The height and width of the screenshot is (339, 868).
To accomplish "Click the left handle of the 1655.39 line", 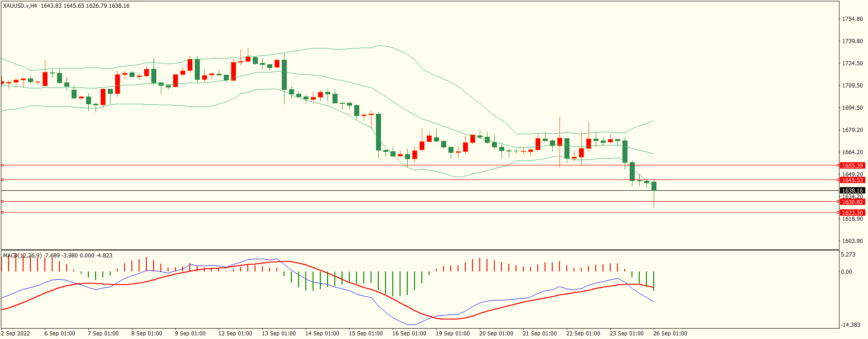I will [x=2, y=165].
